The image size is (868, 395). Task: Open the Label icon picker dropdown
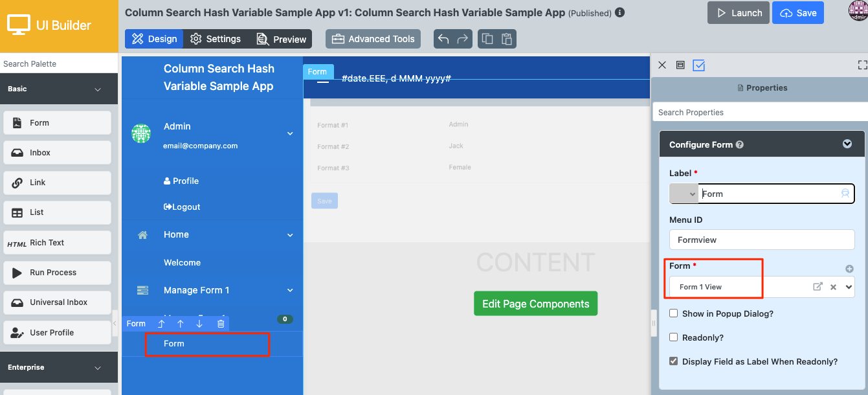point(684,194)
